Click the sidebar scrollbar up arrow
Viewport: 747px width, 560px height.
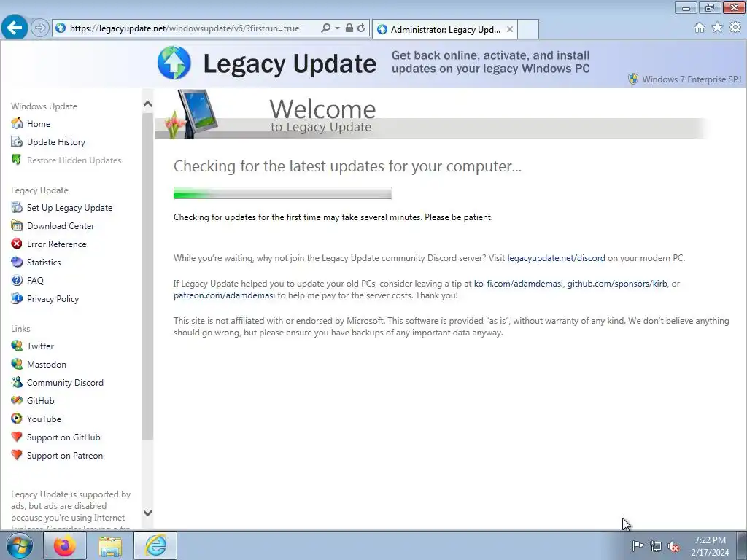[147, 104]
